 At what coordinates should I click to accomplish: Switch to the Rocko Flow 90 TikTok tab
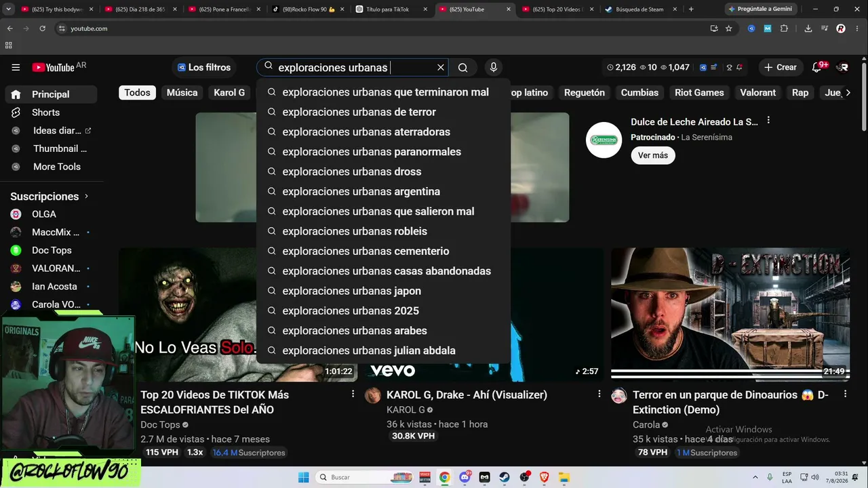(309, 9)
